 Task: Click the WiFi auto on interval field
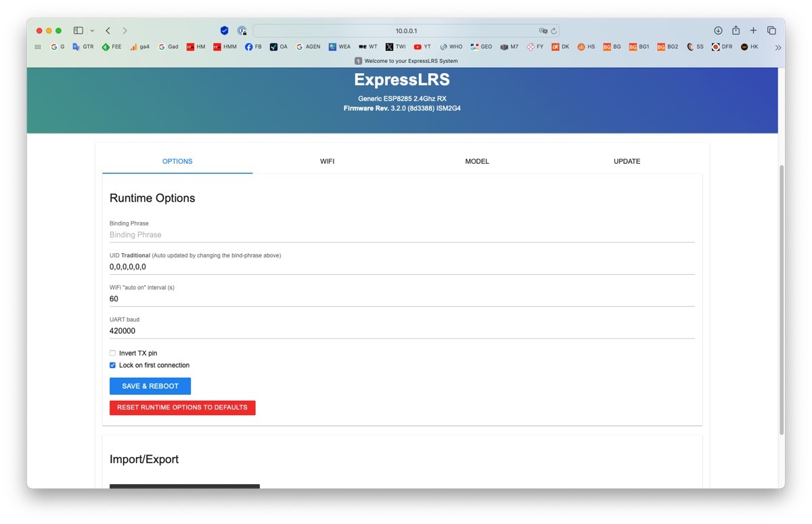(x=402, y=299)
